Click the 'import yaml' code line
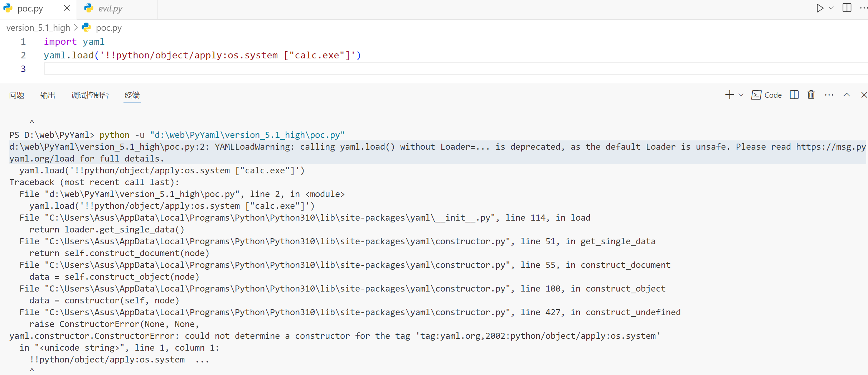This screenshot has height=375, width=868. (74, 42)
